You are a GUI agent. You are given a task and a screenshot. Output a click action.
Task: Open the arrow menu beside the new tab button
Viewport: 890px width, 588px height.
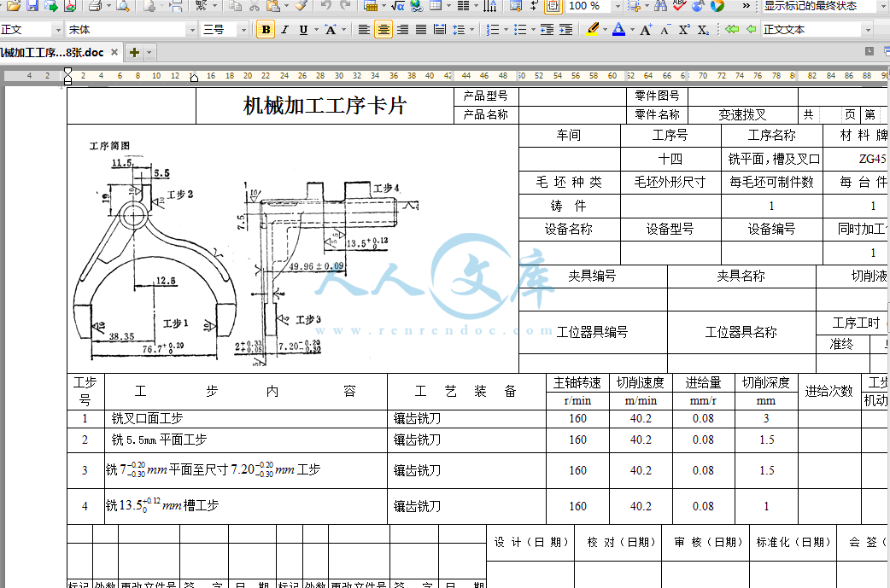click(149, 53)
